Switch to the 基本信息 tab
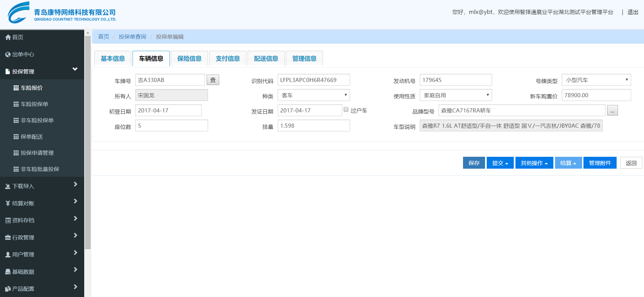644x297 pixels. pyautogui.click(x=113, y=59)
